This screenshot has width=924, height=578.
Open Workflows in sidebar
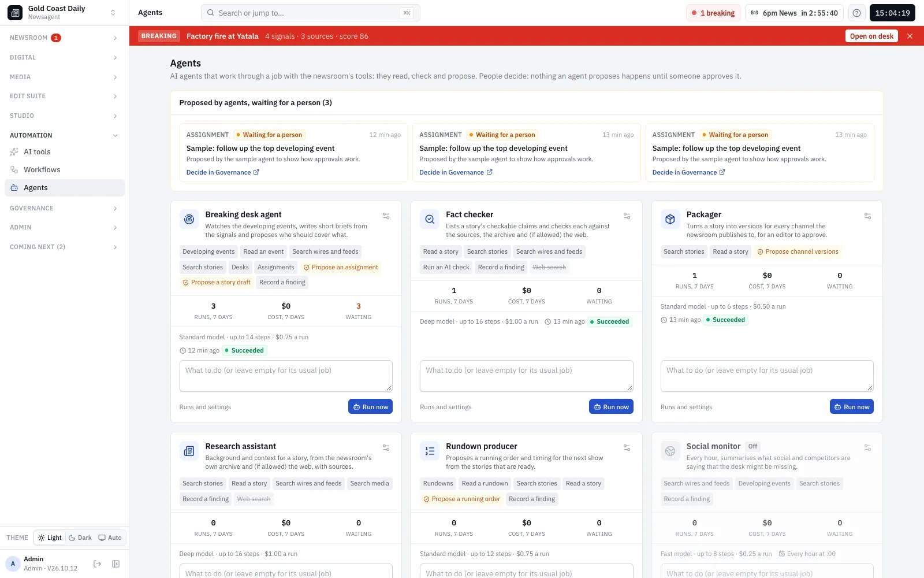click(65, 170)
